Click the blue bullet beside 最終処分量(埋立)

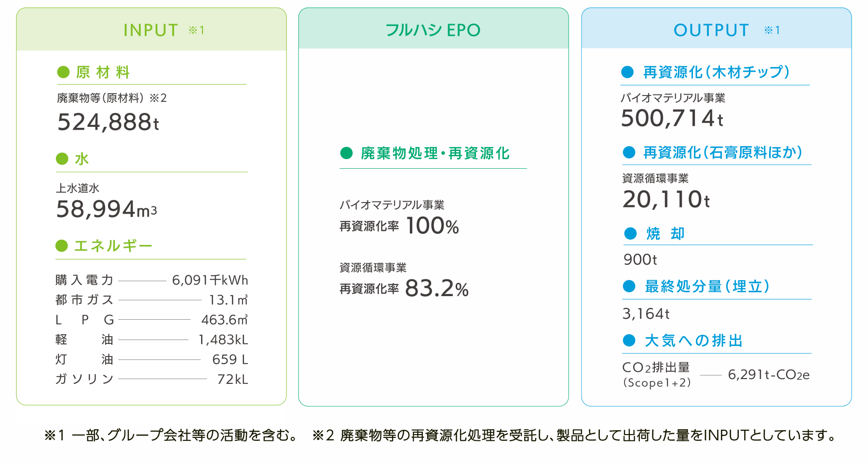point(629,286)
